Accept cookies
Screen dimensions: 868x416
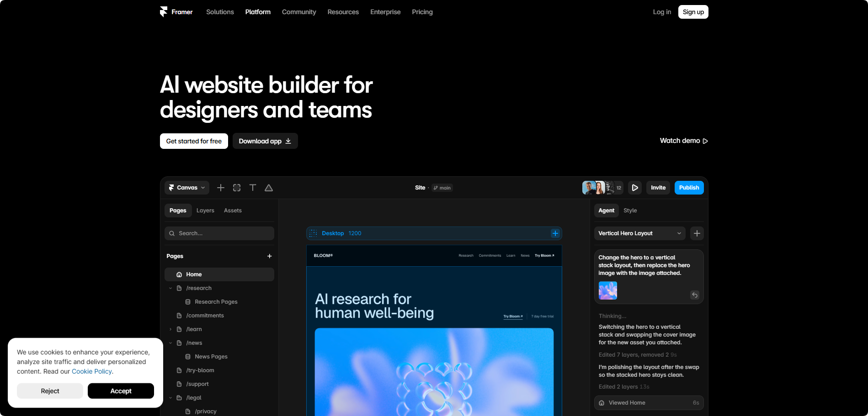121,391
